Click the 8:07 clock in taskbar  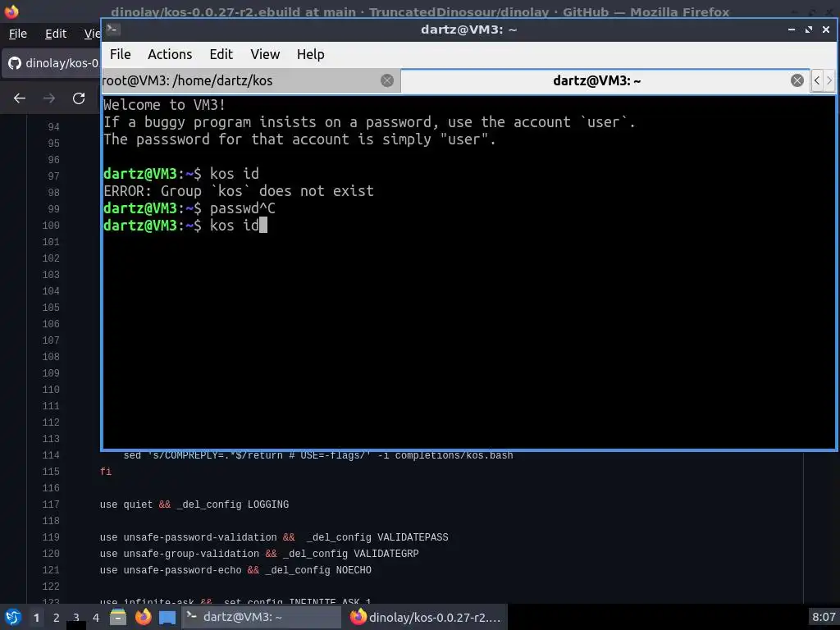(x=824, y=617)
